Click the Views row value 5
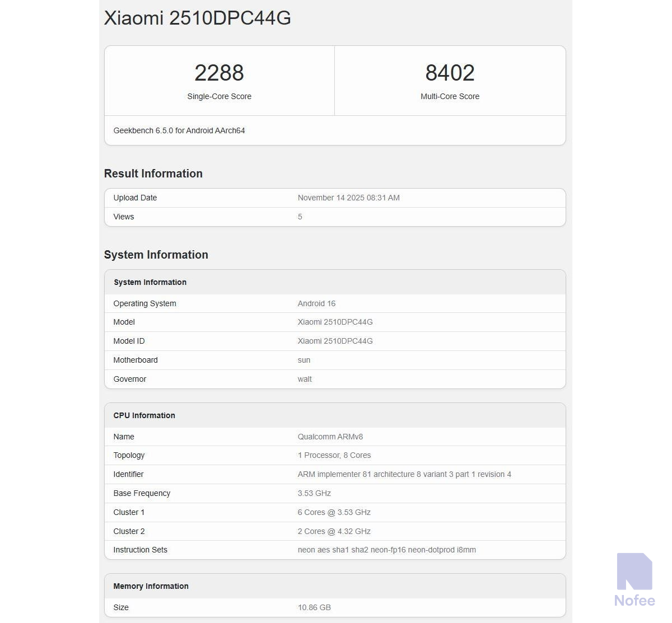Viewport: 672px width, 623px height. (x=300, y=217)
